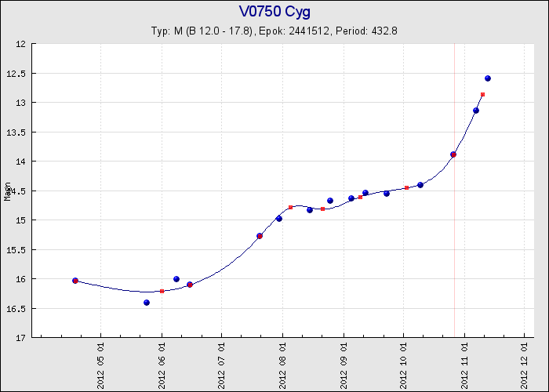Click the 2012 07 01 date label
Screen dimensions: 549x392
(221, 366)
